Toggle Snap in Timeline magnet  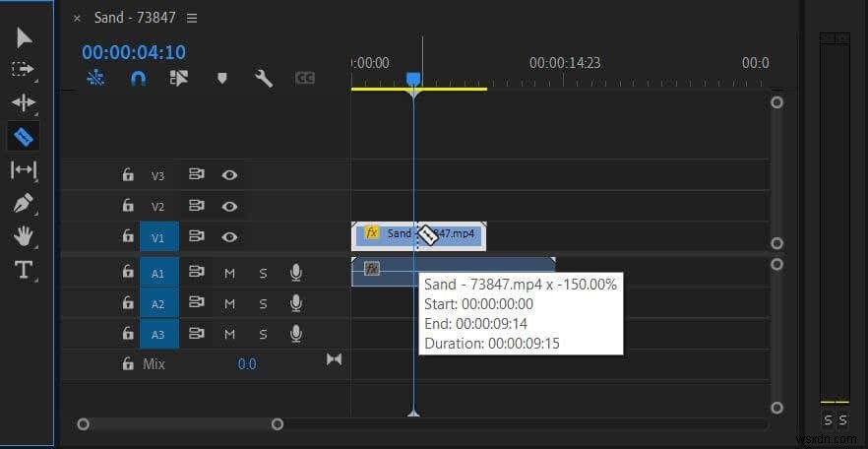(138, 79)
